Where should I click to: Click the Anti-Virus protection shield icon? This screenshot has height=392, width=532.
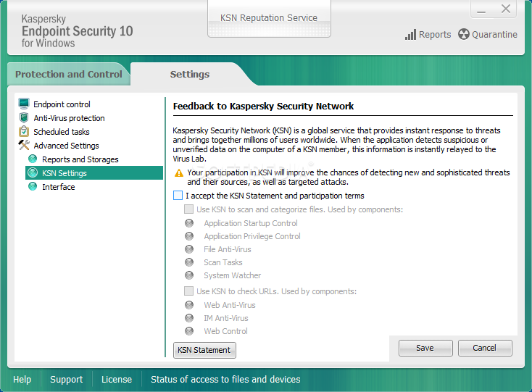point(25,118)
